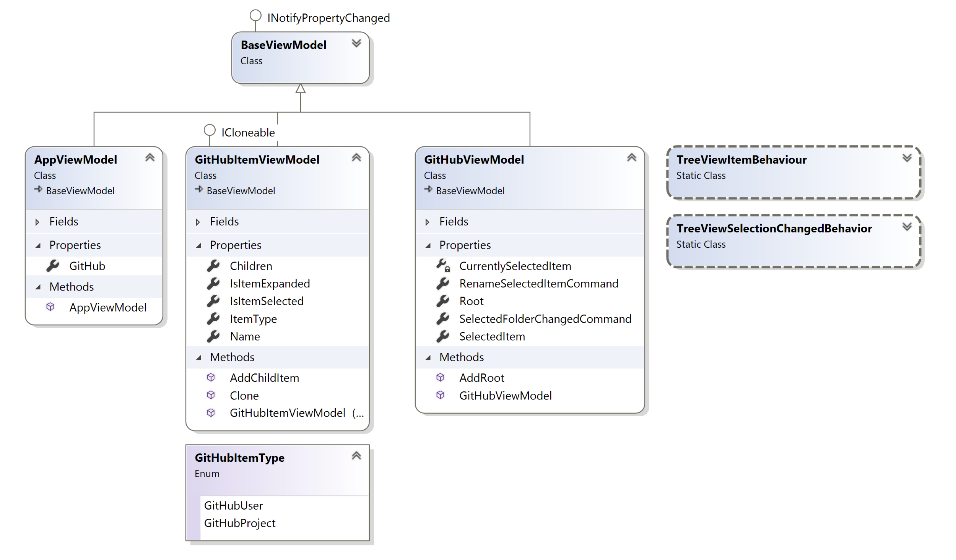The height and width of the screenshot is (560, 956).
Task: Expand TreeViewSelectionChangedBehavior static class chevron
Action: point(907,227)
